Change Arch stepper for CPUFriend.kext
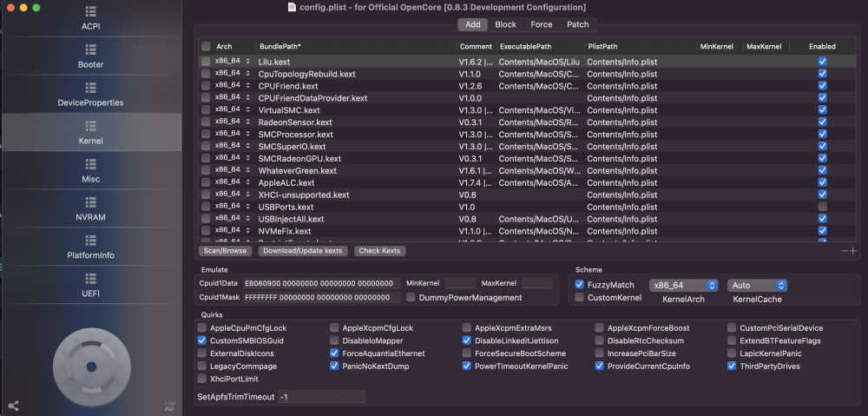This screenshot has height=416, width=868. pos(248,86)
